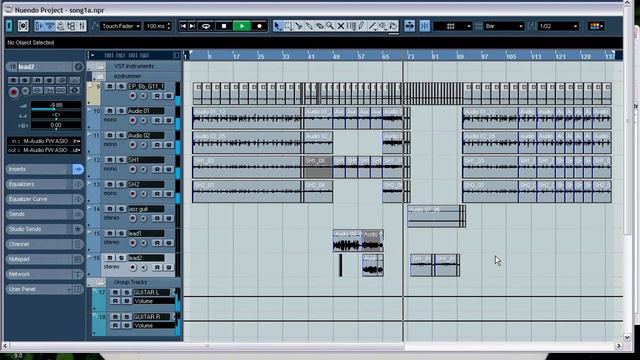Go to next marker
640x360 pixels.
point(192,26)
